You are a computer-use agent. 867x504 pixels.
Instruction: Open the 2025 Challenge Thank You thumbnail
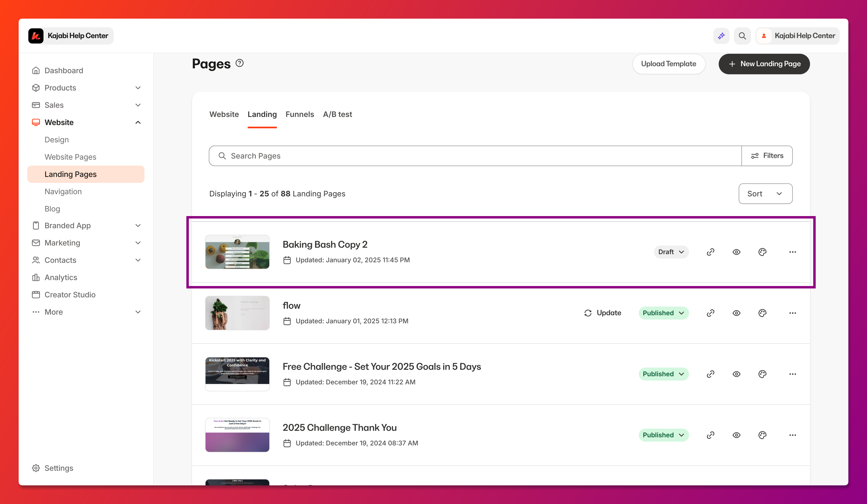(x=237, y=435)
